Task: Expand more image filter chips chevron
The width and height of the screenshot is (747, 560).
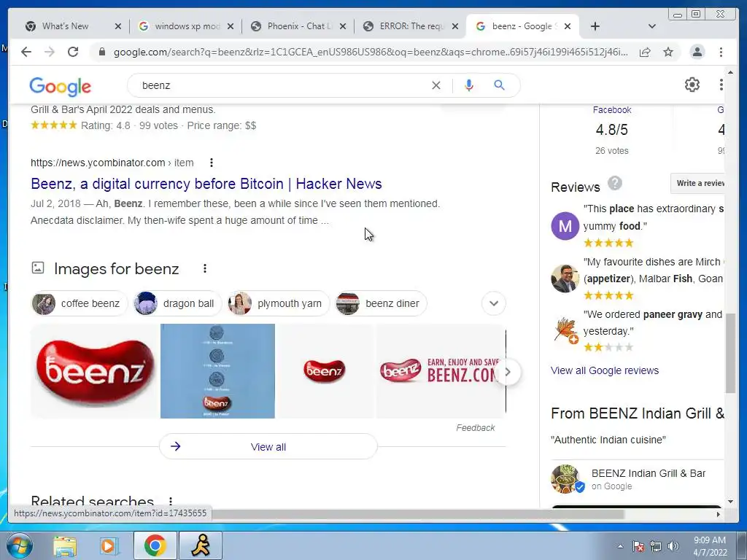Action: pyautogui.click(x=494, y=303)
